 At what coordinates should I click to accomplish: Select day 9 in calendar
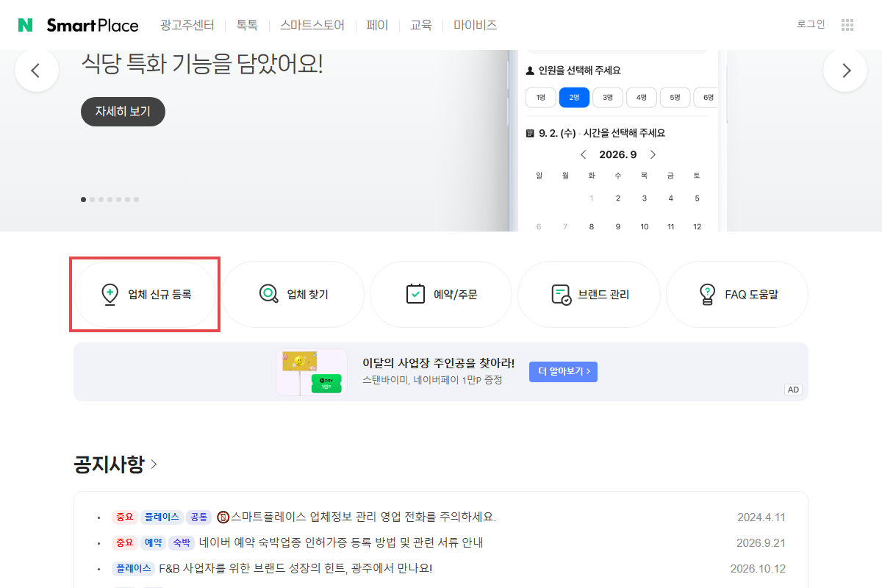[618, 227]
